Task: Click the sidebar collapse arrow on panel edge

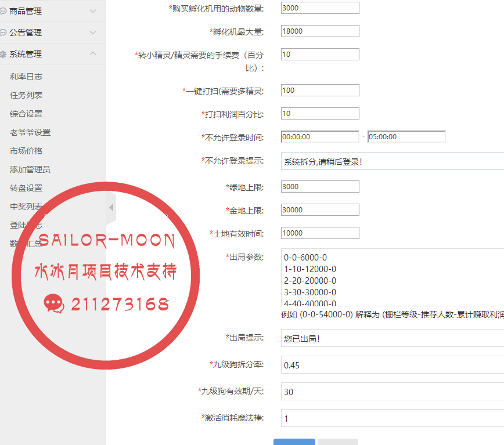Action: [110, 207]
